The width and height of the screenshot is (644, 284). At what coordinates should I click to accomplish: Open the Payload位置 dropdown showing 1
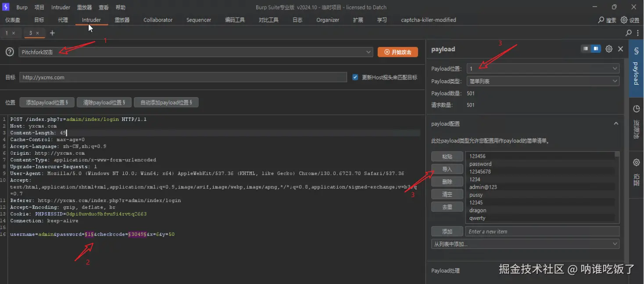click(x=543, y=69)
